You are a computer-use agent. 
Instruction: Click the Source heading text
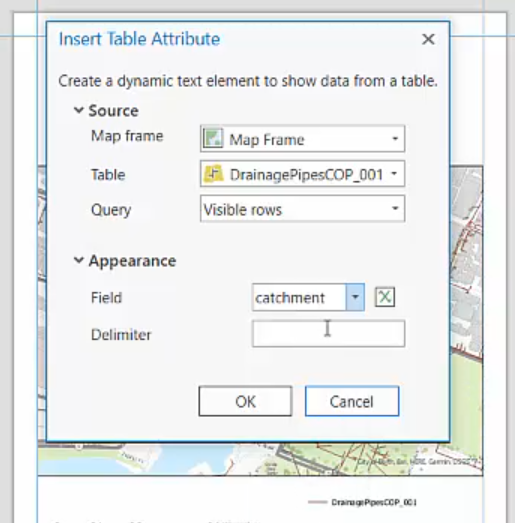coord(113,111)
